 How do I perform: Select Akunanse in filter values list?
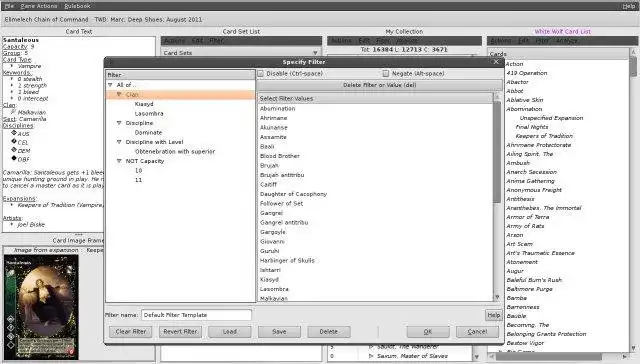click(273, 127)
